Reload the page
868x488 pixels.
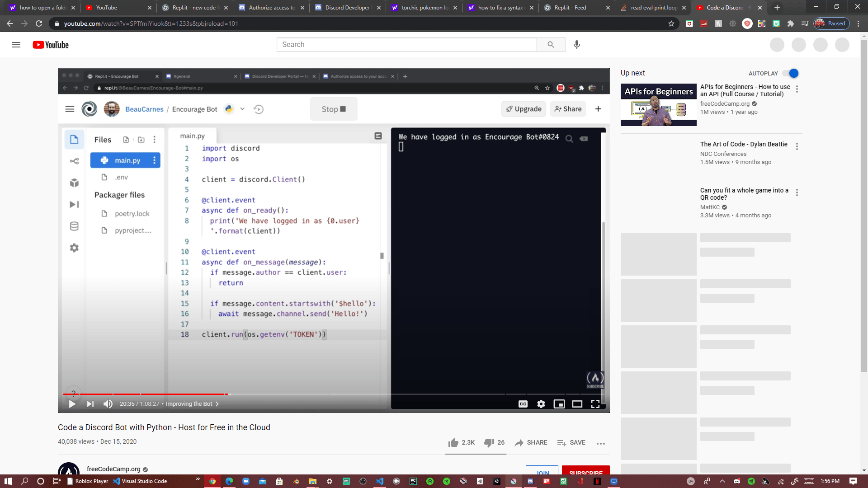(x=39, y=23)
